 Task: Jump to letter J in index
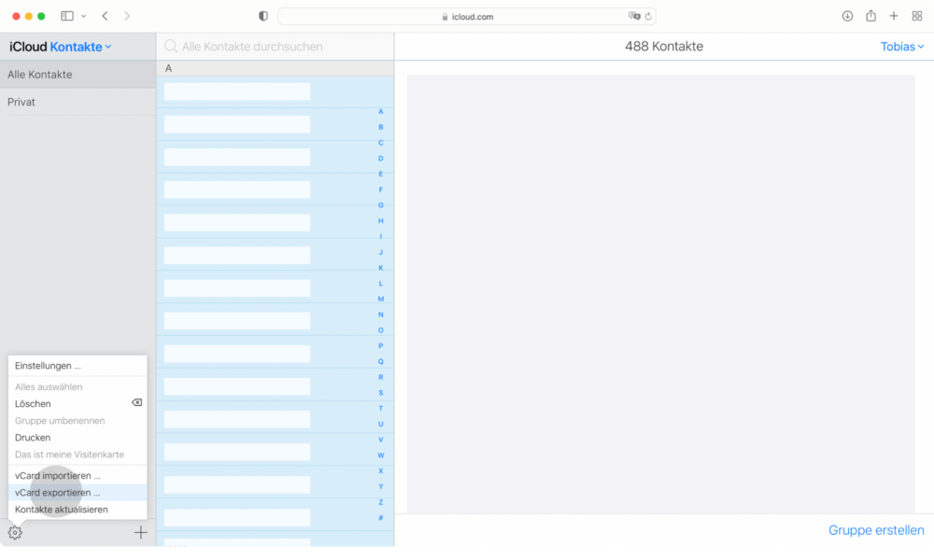pos(381,252)
